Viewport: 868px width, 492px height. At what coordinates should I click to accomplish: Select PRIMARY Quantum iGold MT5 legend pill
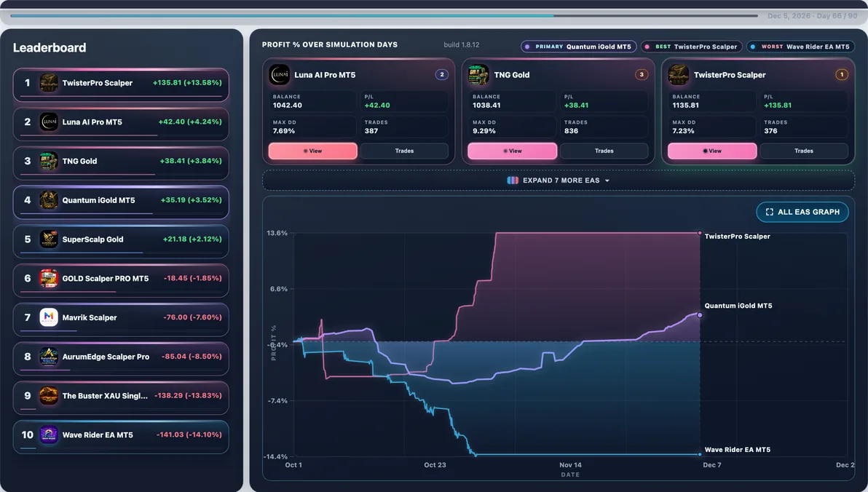click(578, 47)
